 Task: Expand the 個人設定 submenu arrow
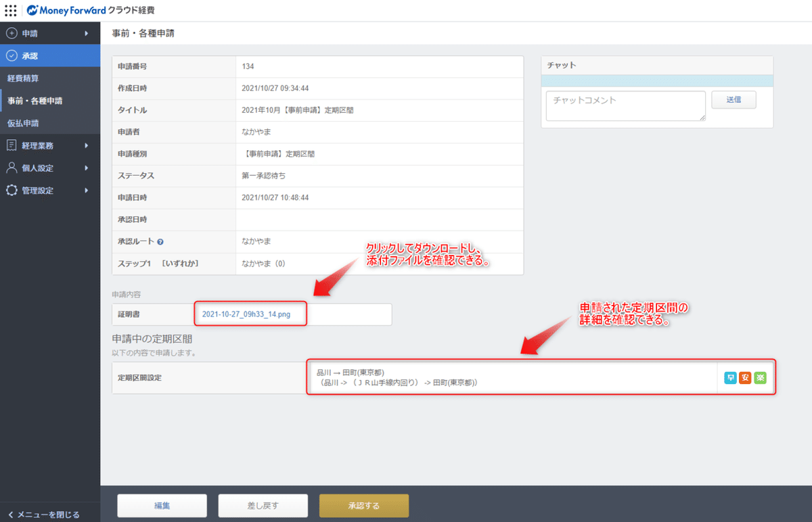tap(87, 168)
